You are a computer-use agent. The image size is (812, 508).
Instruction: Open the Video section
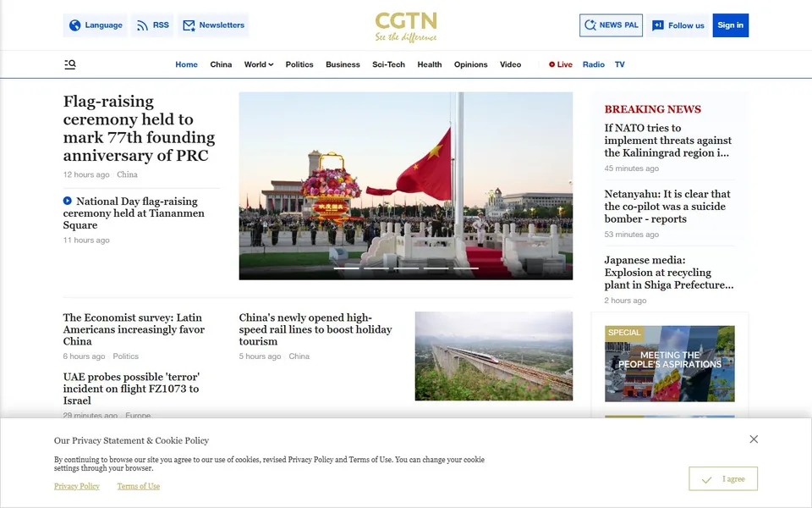tap(510, 64)
